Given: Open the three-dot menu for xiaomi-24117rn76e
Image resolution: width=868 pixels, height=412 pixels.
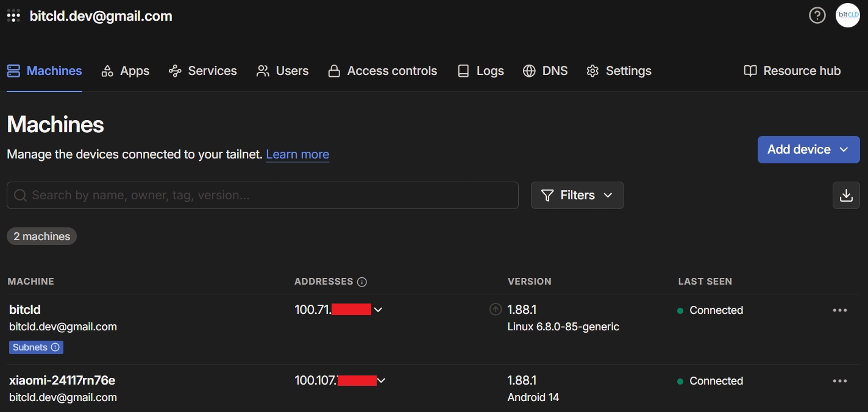Looking at the screenshot, I should coord(839,381).
